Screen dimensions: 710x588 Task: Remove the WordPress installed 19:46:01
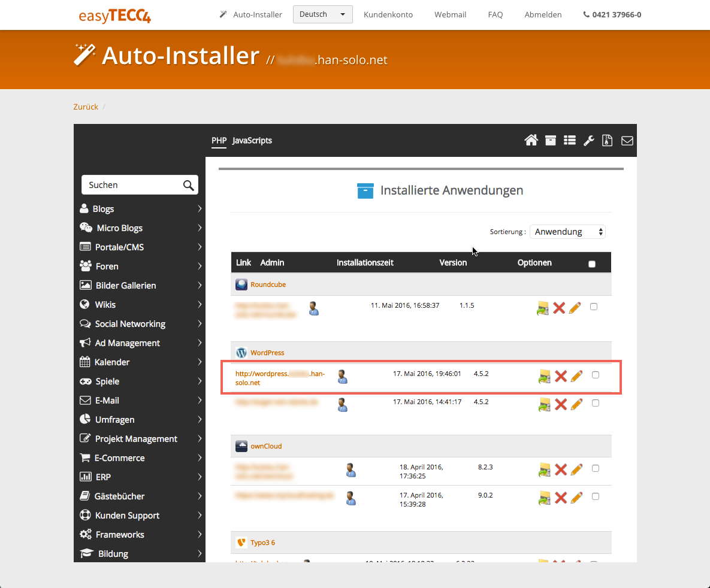[561, 376]
